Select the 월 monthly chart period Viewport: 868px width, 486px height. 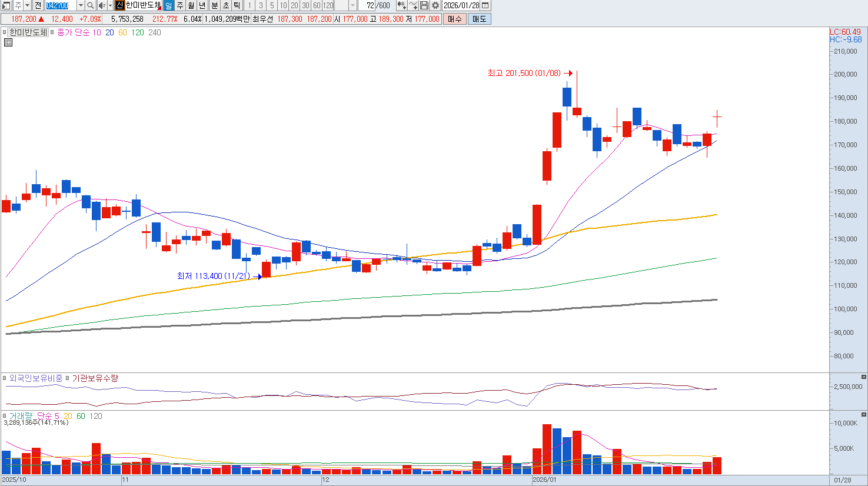click(191, 5)
